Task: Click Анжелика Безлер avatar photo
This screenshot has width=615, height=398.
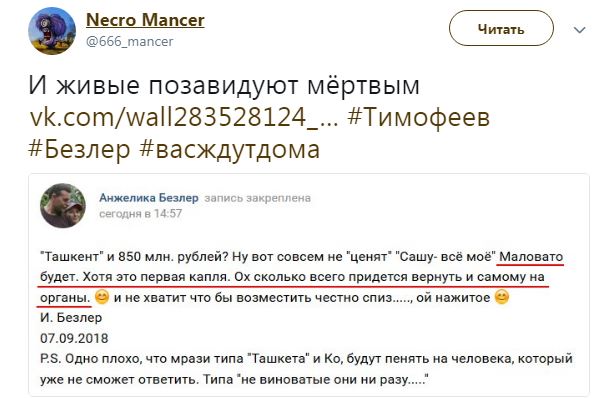Action: 63,205
